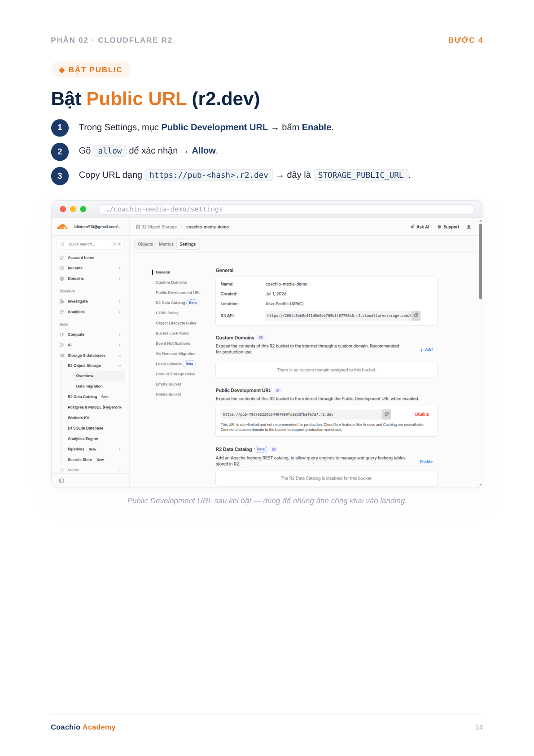The width and height of the screenshot is (534, 756).
Task: Click the Analytics pie chart icon
Action: coord(62,312)
